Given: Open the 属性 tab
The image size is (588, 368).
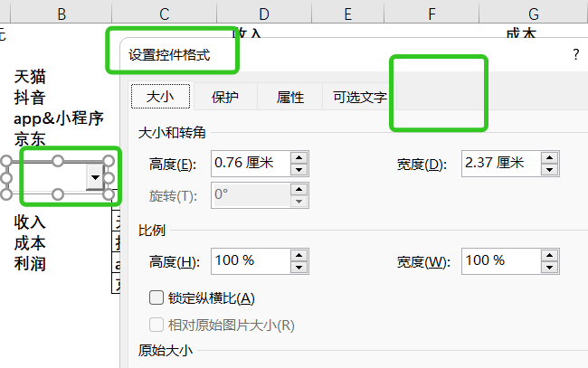Looking at the screenshot, I should [289, 98].
